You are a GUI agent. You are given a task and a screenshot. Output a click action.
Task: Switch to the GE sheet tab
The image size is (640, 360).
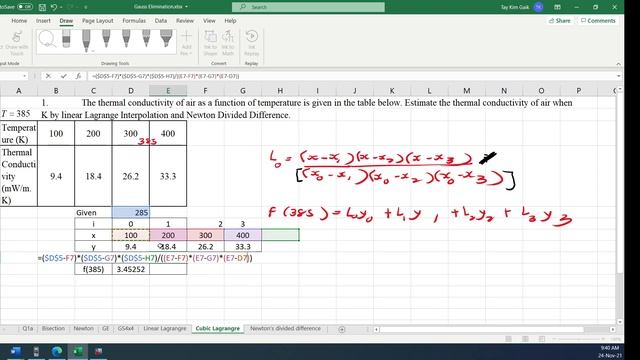tap(105, 329)
